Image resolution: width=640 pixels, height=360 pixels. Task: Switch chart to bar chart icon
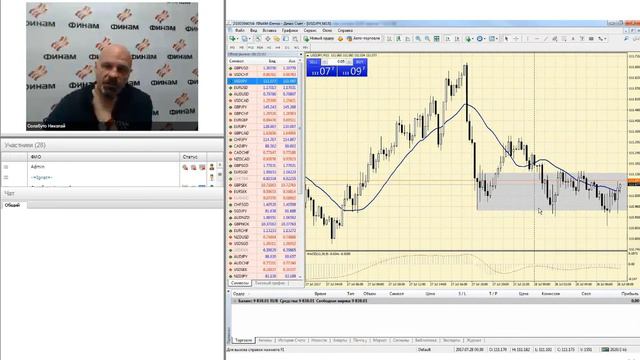click(x=389, y=39)
